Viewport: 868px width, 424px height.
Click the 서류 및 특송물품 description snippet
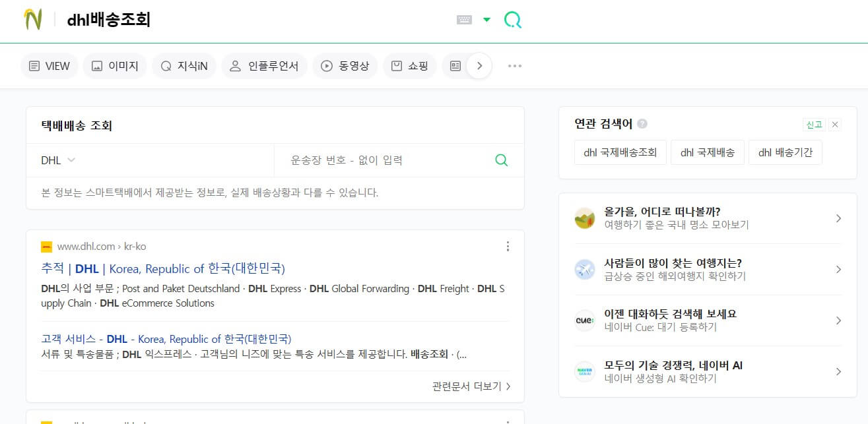click(x=253, y=355)
